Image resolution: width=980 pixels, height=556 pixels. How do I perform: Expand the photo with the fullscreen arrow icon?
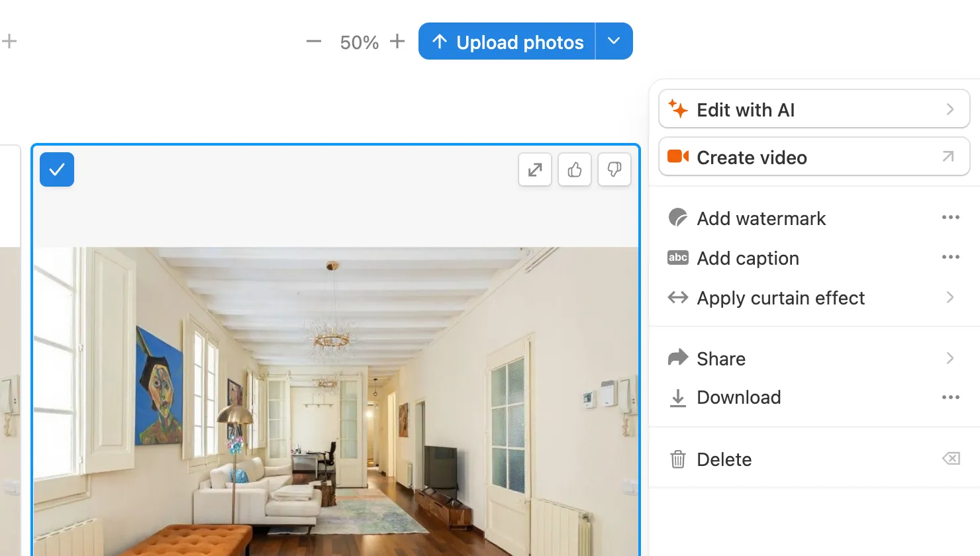[535, 170]
